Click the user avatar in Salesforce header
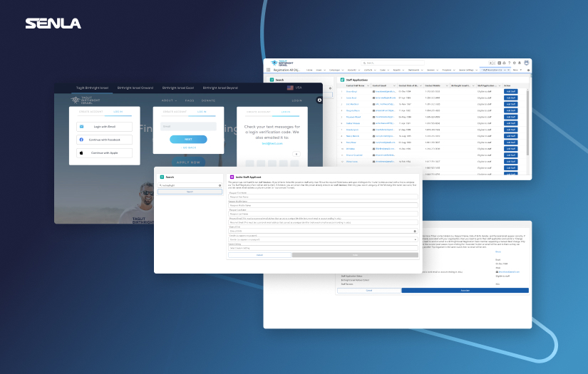 [526, 63]
